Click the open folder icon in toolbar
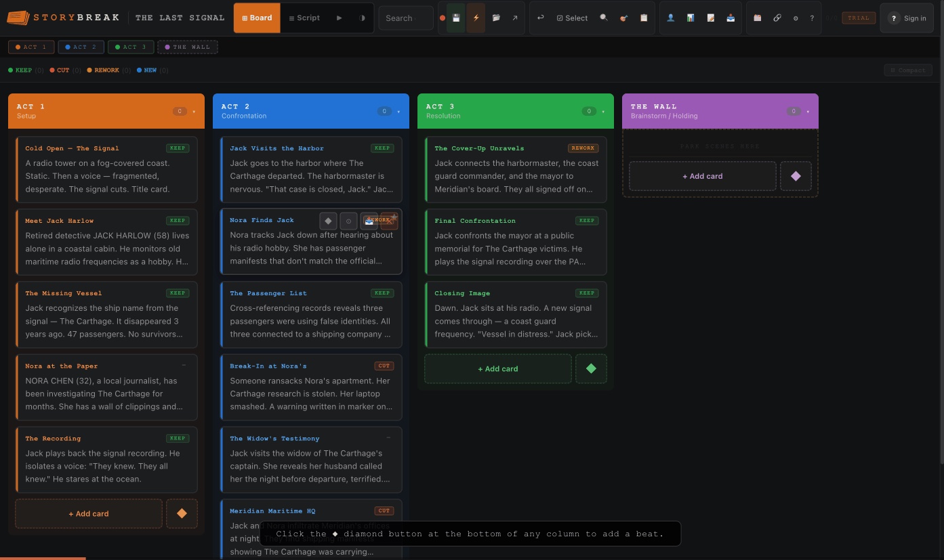Image resolution: width=944 pixels, height=560 pixels. coord(496,18)
